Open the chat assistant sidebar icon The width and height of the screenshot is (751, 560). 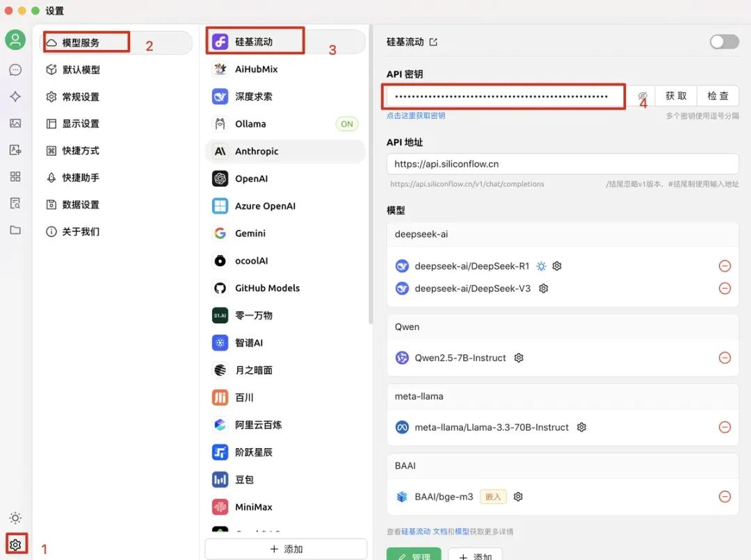pyautogui.click(x=15, y=70)
